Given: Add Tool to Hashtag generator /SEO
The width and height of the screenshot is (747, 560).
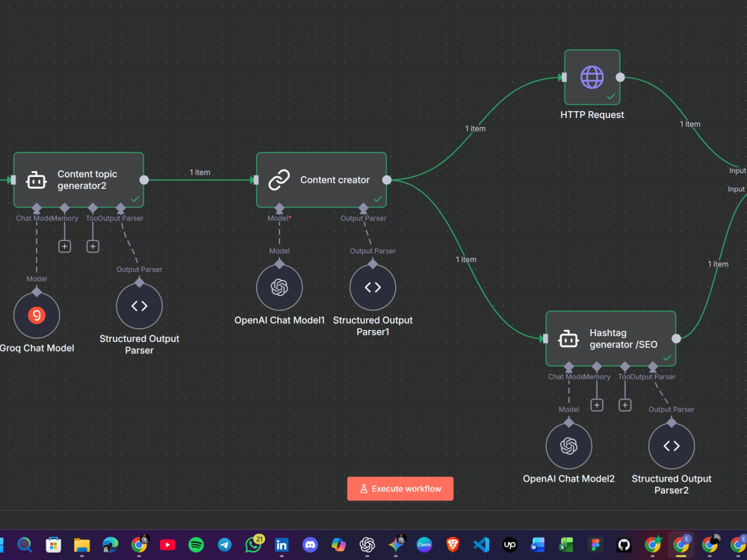Looking at the screenshot, I should click(x=624, y=405).
